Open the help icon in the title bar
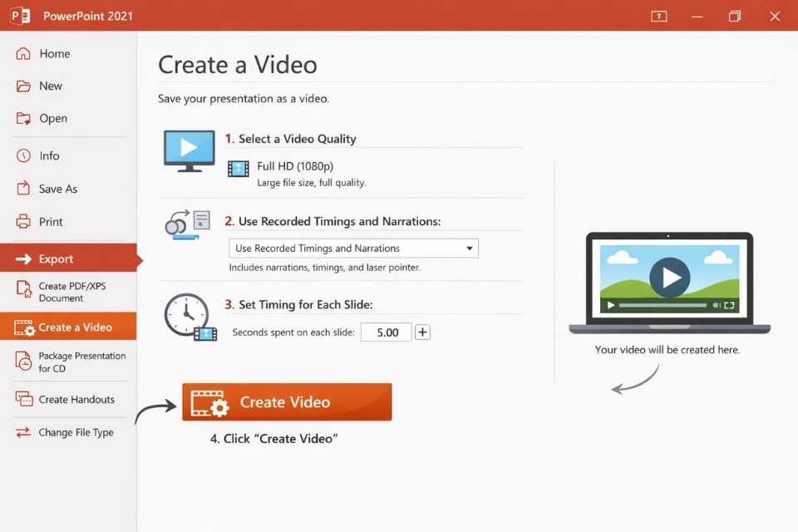The height and width of the screenshot is (532, 798). 658,16
